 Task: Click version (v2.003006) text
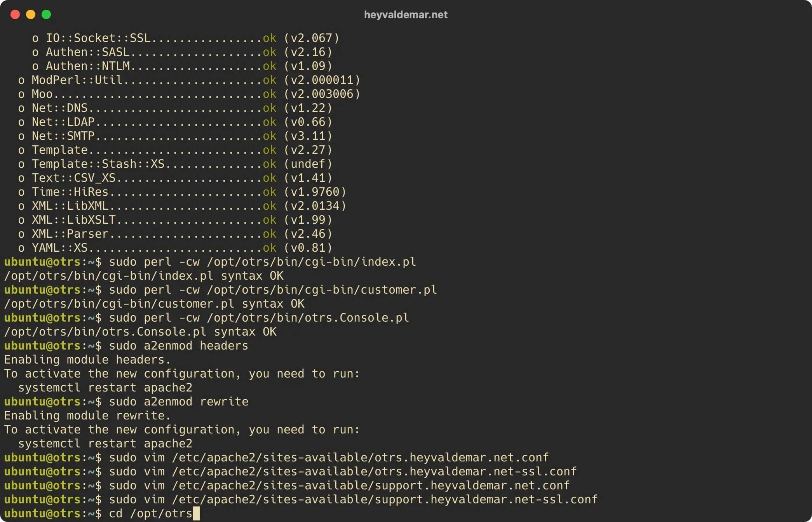pyautogui.click(x=322, y=94)
